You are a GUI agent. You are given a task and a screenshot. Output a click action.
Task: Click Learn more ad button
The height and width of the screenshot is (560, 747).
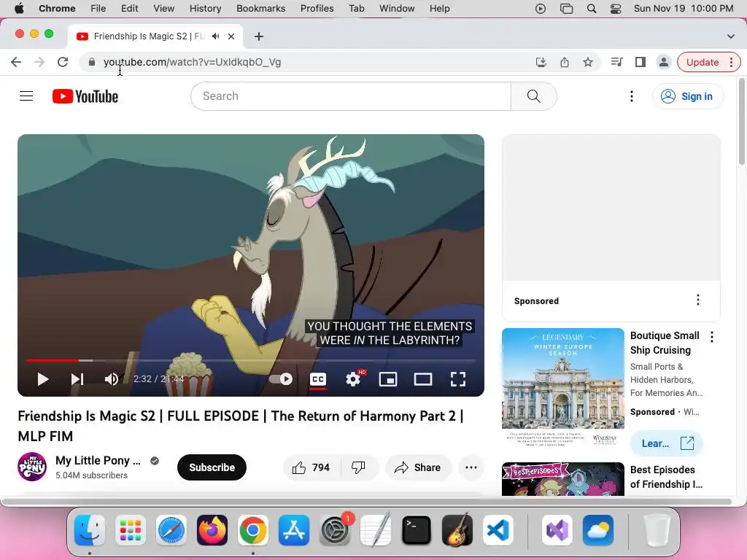point(666,443)
